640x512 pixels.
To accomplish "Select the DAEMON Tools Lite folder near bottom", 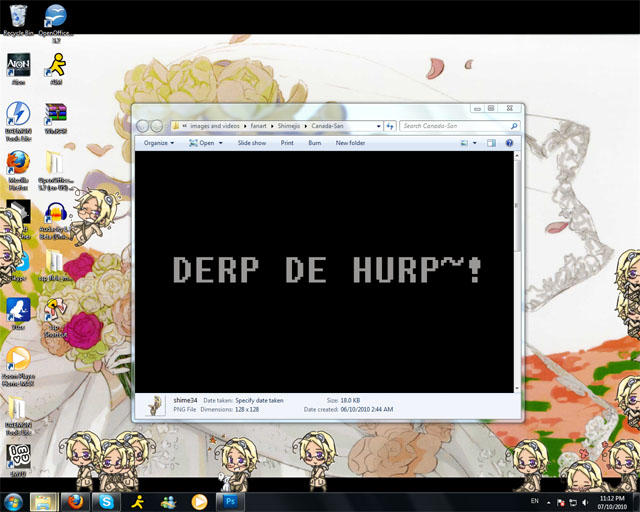I will pyautogui.click(x=18, y=415).
